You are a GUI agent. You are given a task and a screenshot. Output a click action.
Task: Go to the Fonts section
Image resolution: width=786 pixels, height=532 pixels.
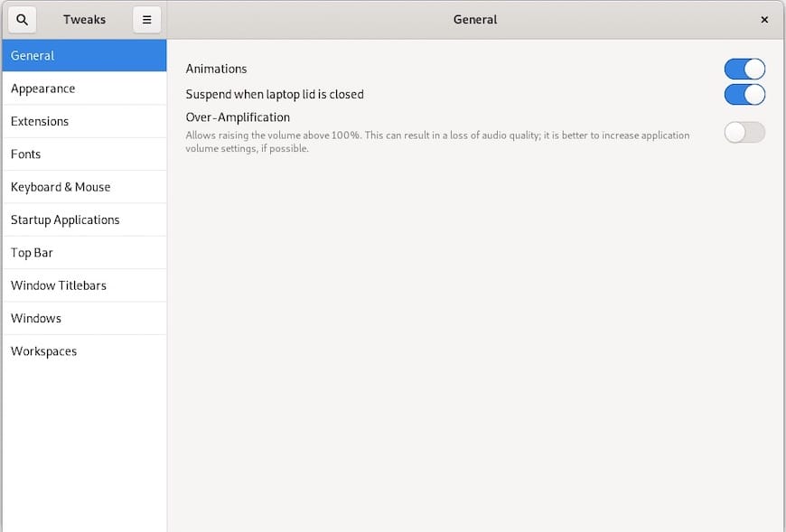tap(84, 154)
